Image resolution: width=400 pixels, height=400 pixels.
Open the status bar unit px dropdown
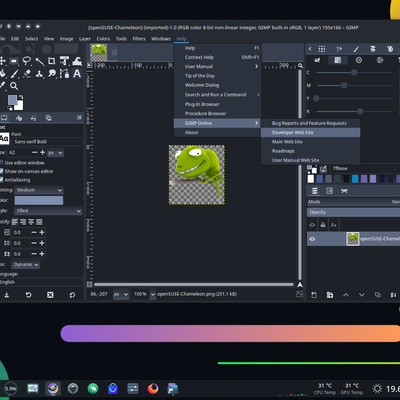[121, 294]
